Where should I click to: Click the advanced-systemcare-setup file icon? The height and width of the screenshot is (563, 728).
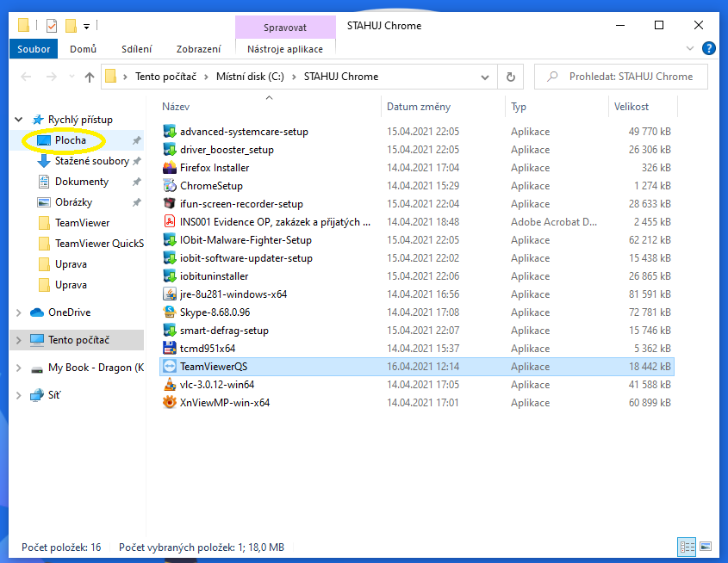170,131
